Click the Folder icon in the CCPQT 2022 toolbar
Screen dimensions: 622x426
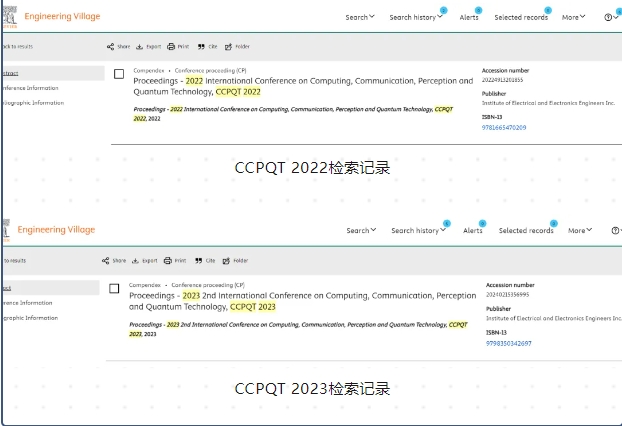(228, 47)
